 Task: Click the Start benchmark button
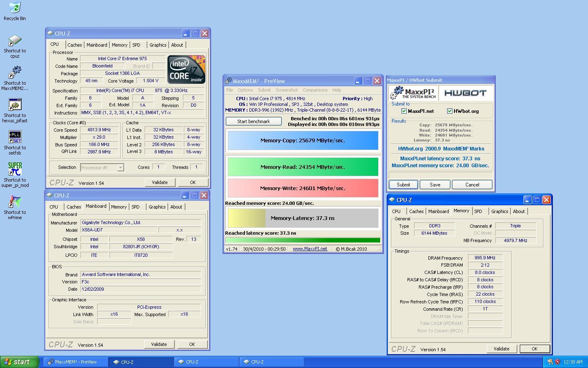pyautogui.click(x=254, y=121)
